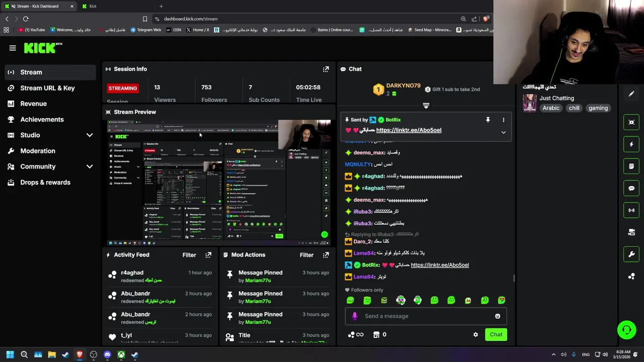644x362 pixels.
Task: Click the sunglasses-headphones quick emote
Action: click(x=400, y=300)
